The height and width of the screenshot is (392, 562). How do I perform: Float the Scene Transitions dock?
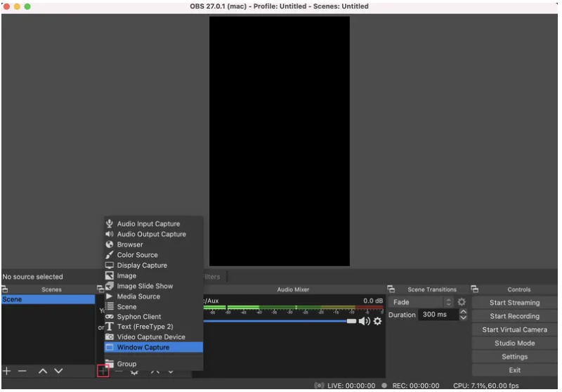[391, 289]
